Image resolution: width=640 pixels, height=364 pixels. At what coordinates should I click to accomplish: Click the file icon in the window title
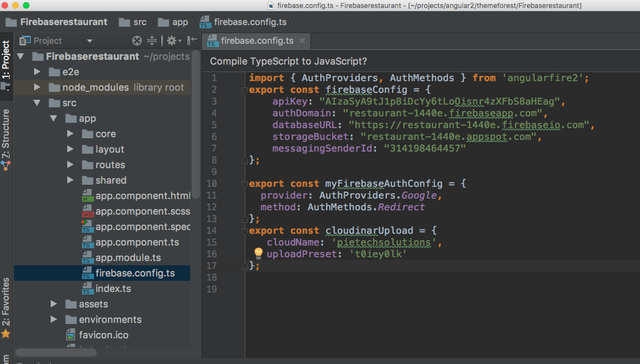tap(271, 5)
